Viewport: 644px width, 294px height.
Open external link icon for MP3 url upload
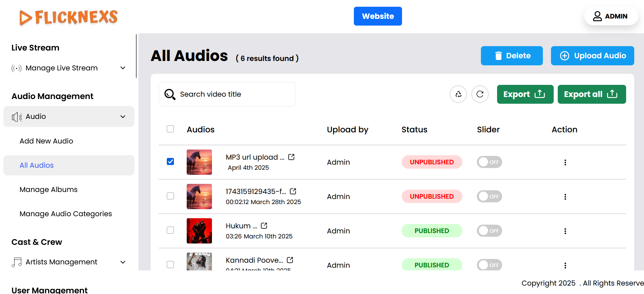292,157
